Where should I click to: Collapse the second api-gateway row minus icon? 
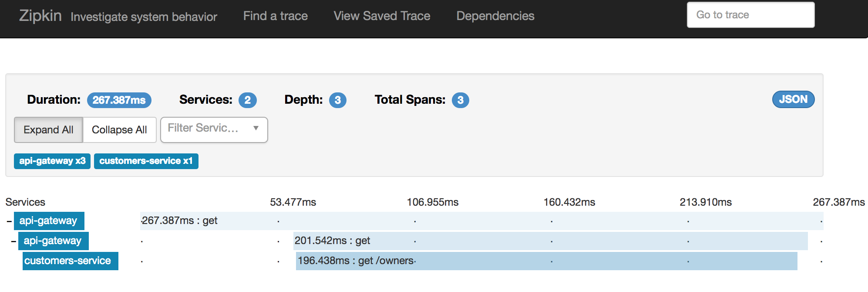[x=13, y=241]
